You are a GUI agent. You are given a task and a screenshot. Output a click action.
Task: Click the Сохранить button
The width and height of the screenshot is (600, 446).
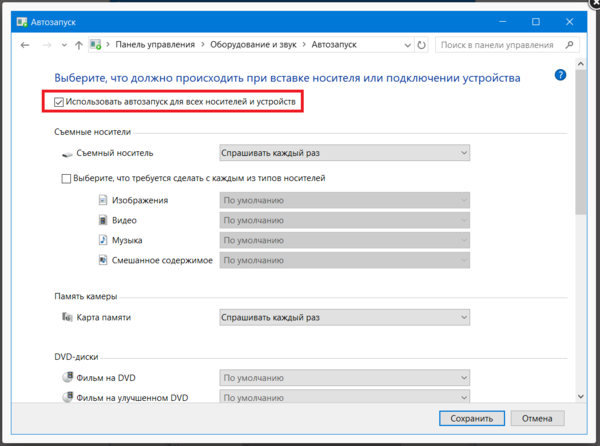pos(472,418)
